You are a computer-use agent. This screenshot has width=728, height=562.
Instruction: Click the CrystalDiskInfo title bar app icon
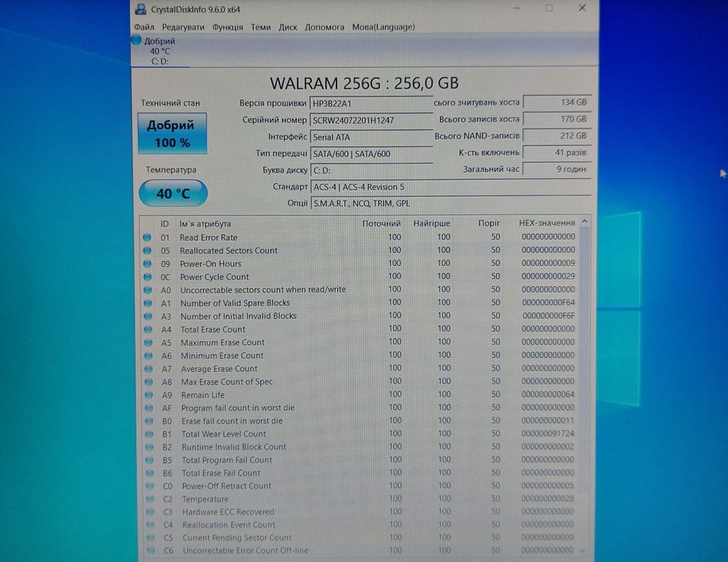[x=140, y=9]
